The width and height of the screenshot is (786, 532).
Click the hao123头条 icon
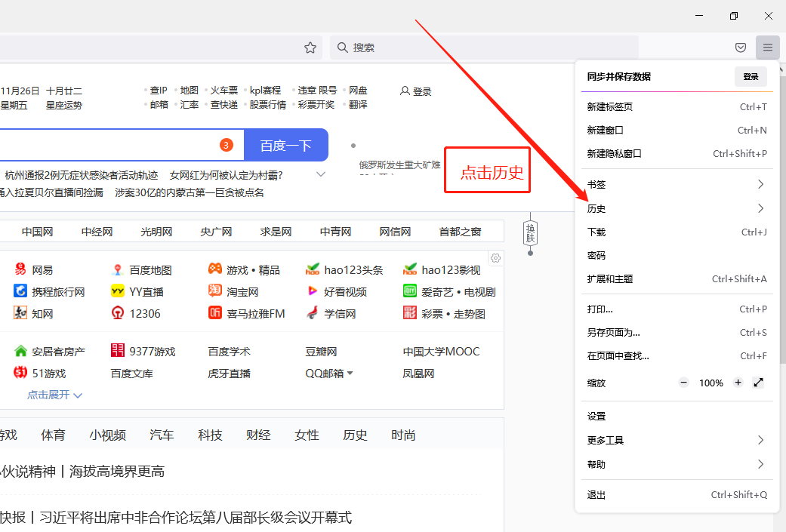pos(313,269)
